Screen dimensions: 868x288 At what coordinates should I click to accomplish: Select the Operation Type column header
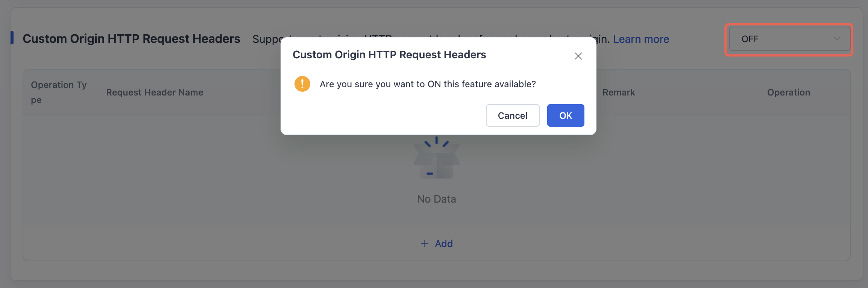click(59, 92)
